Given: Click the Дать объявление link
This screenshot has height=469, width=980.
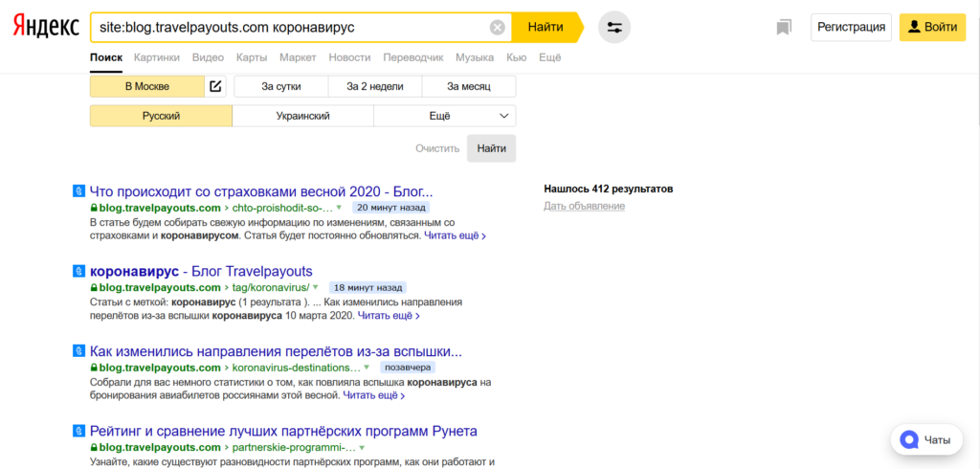Looking at the screenshot, I should click(584, 206).
